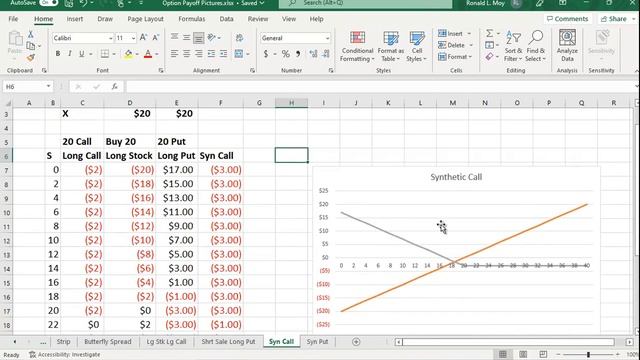Switch to the Insert tab

point(75,19)
